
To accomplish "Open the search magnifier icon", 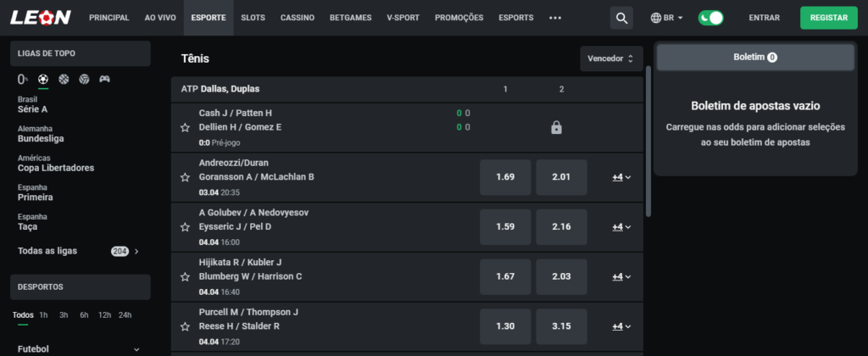I will pyautogui.click(x=622, y=18).
